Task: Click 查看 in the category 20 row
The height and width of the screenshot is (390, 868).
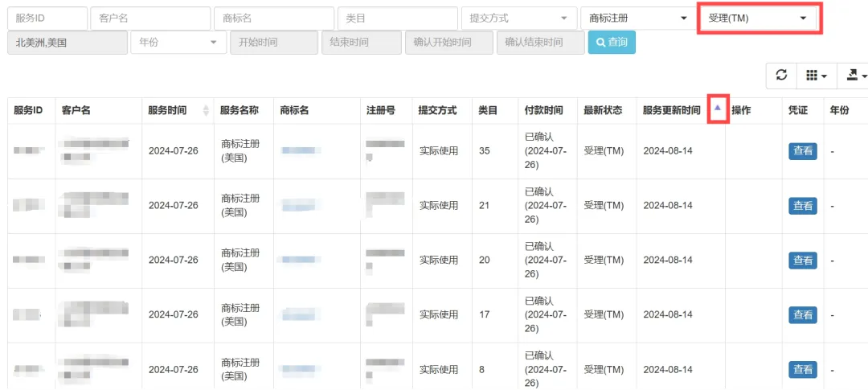Action: [x=803, y=260]
